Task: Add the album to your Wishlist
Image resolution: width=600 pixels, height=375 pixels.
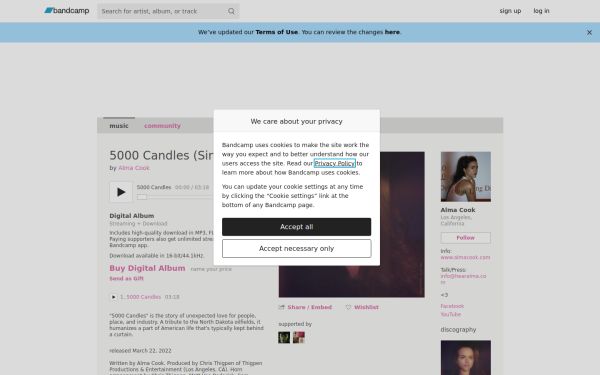Action: 366,307
